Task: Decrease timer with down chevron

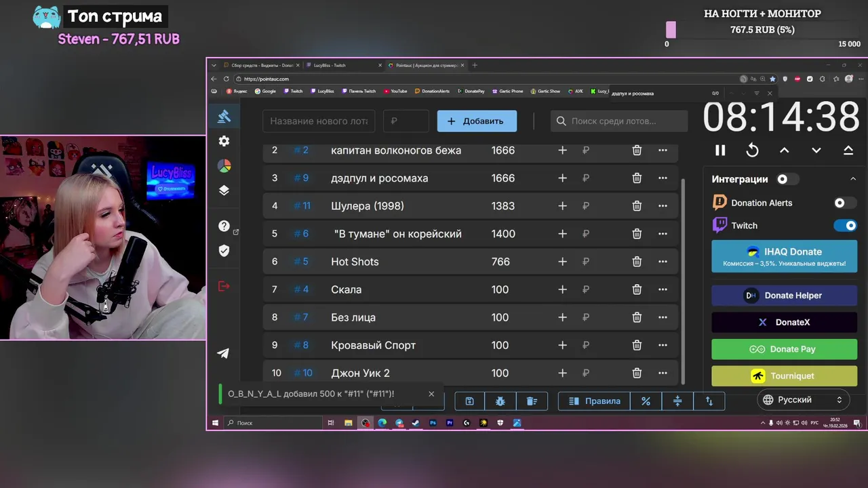Action: [x=816, y=150]
